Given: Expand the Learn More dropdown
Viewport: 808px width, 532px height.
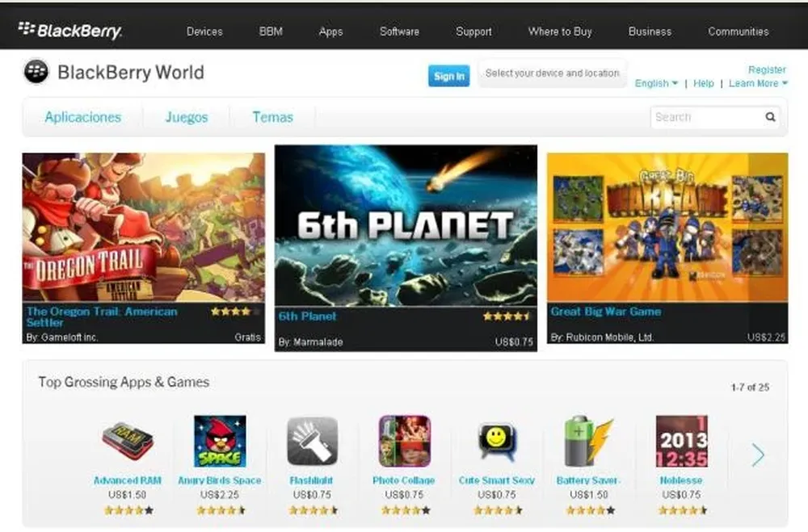Looking at the screenshot, I should pos(758,83).
